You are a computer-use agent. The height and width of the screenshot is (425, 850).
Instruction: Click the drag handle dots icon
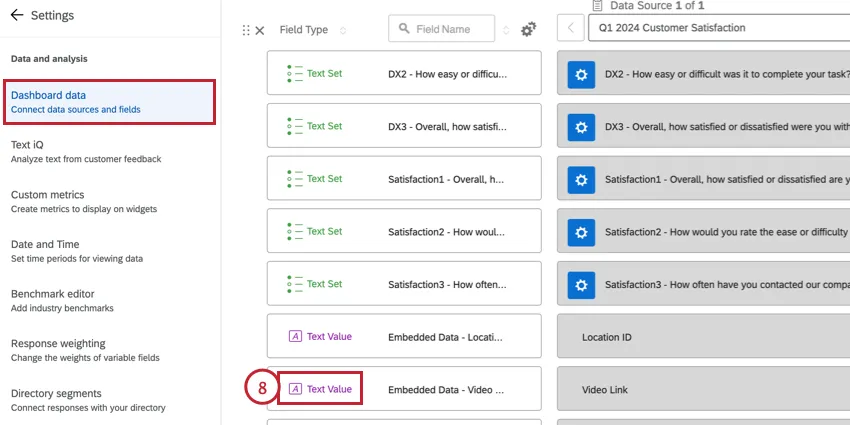pyautogui.click(x=246, y=30)
